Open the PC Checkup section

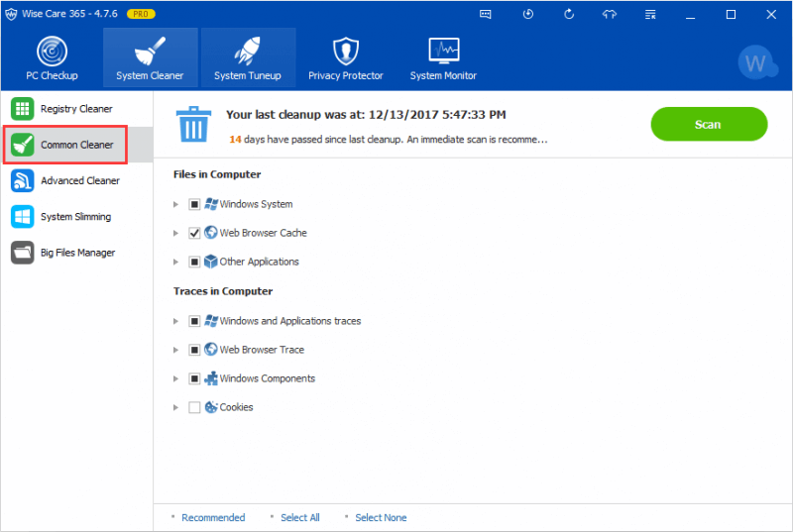pyautogui.click(x=52, y=58)
